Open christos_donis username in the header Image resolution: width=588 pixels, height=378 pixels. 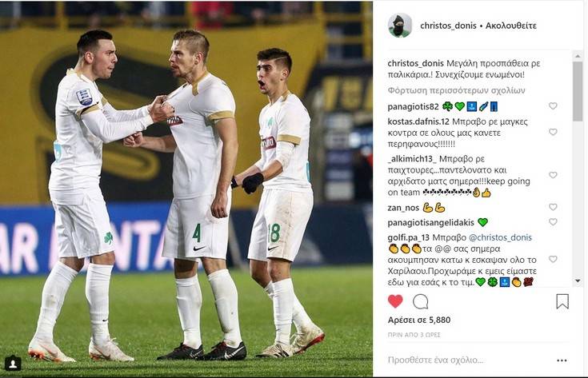tap(448, 26)
